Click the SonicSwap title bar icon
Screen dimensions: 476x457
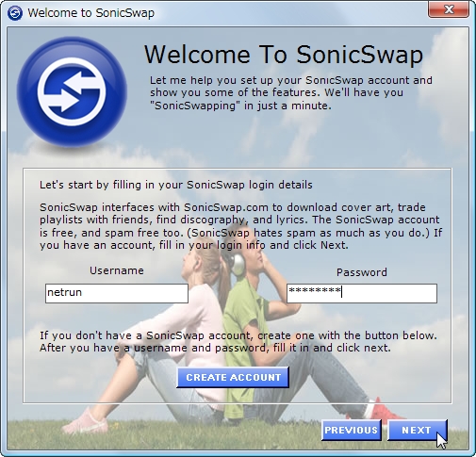[15, 13]
